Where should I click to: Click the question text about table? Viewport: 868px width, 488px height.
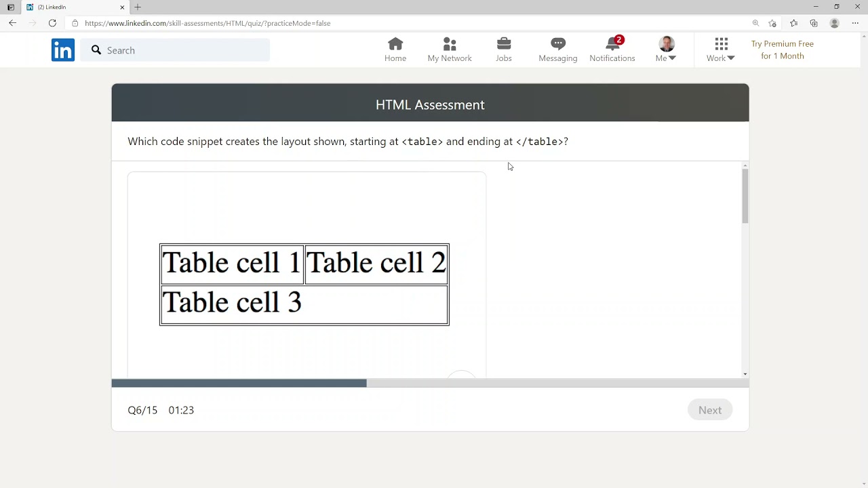pyautogui.click(x=348, y=141)
